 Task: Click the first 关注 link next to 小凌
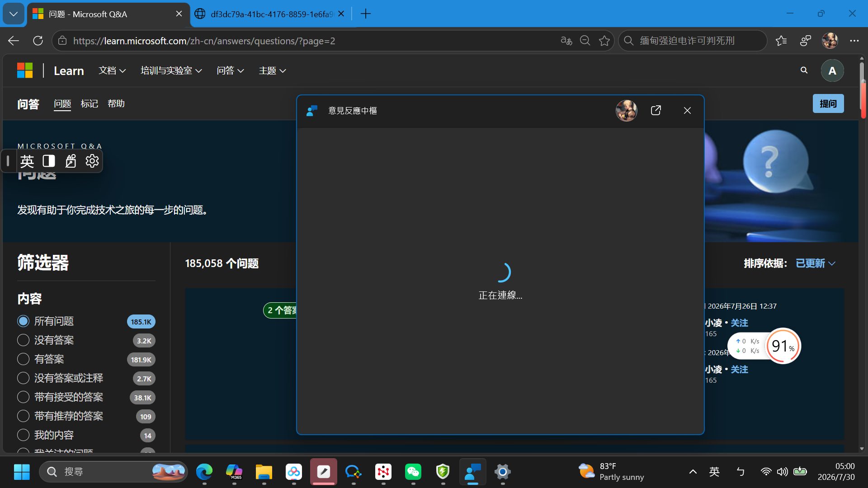click(739, 323)
